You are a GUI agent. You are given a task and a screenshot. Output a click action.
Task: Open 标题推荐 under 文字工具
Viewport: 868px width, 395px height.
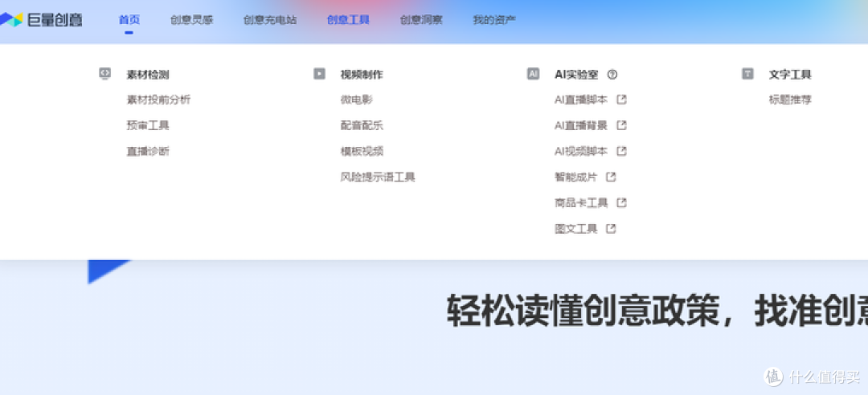[790, 100]
